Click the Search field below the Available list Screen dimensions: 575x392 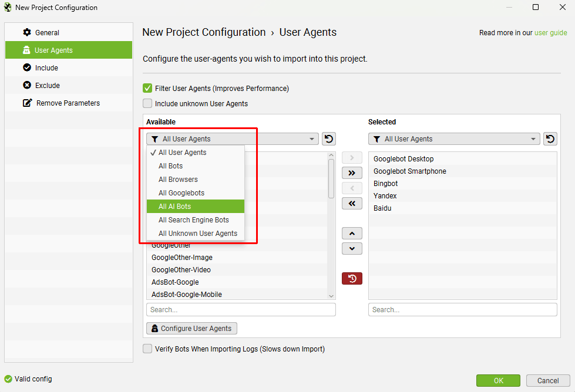click(x=241, y=309)
